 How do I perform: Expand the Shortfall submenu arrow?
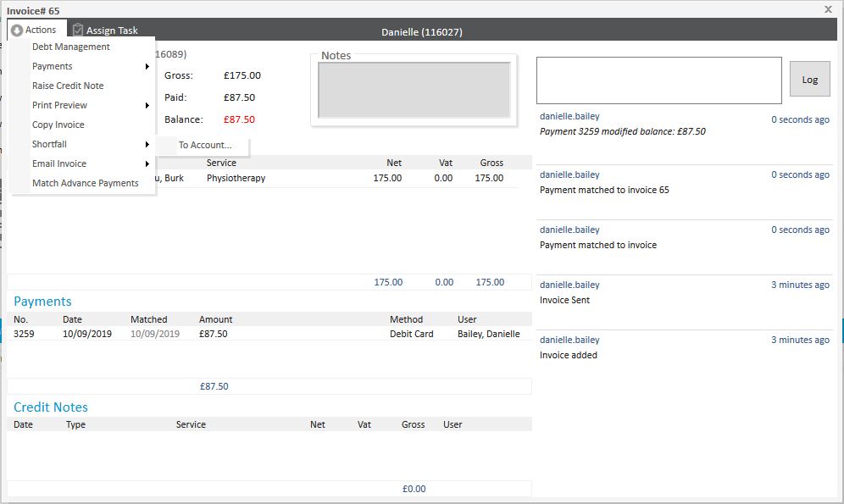click(x=147, y=144)
